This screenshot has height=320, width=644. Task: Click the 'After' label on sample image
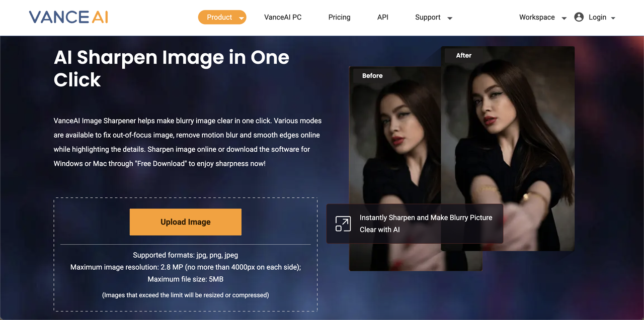(464, 55)
